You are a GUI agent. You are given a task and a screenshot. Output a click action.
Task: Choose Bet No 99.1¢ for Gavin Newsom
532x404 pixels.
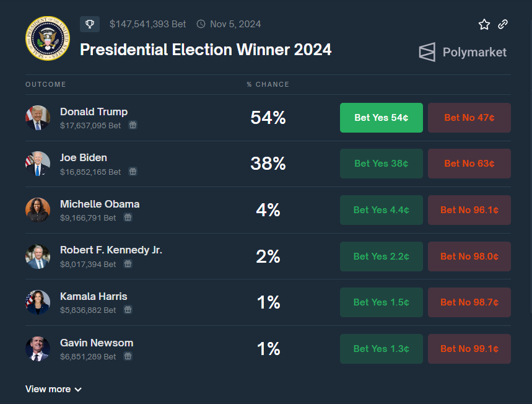pos(469,349)
